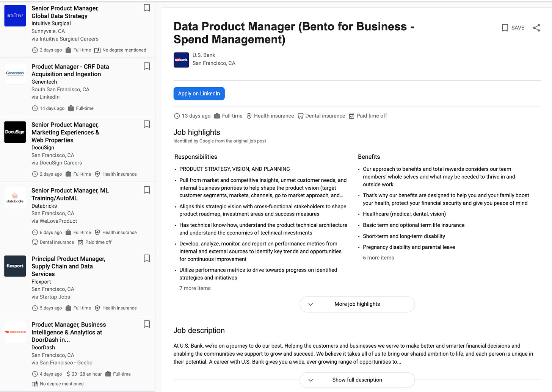The image size is (552, 392).
Task: Show 6 more items under Benefits
Action: 378,258
